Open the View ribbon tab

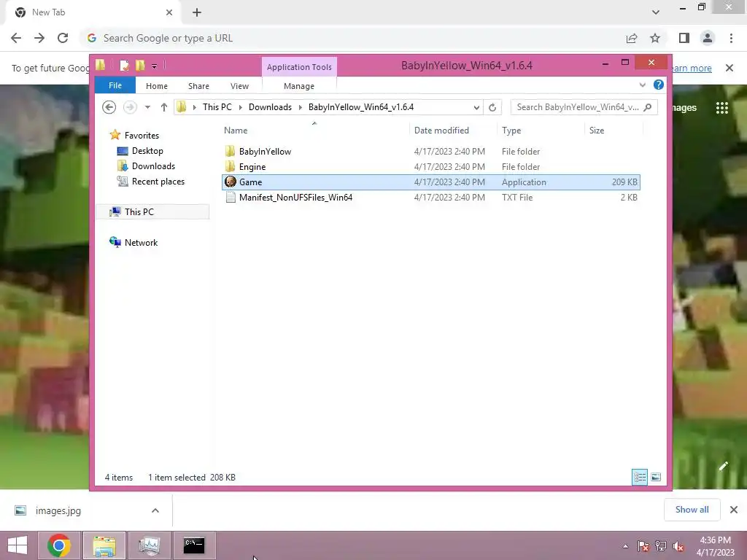pos(239,86)
